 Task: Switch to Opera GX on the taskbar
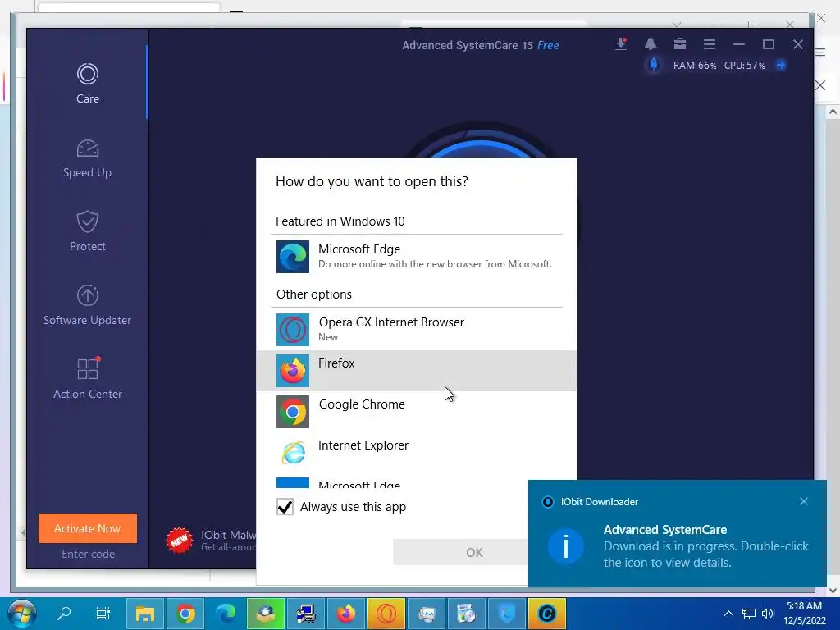tap(386, 614)
